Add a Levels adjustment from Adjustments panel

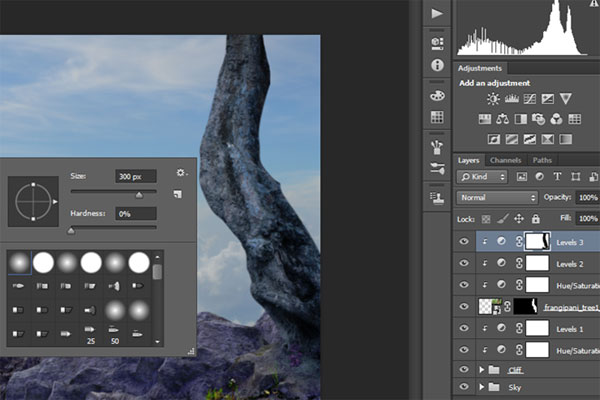pos(510,99)
